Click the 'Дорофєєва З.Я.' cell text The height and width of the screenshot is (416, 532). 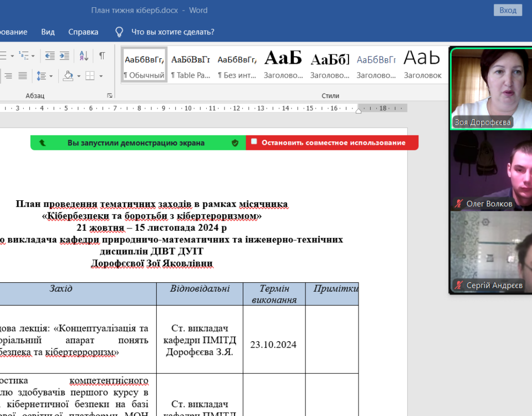click(199, 352)
